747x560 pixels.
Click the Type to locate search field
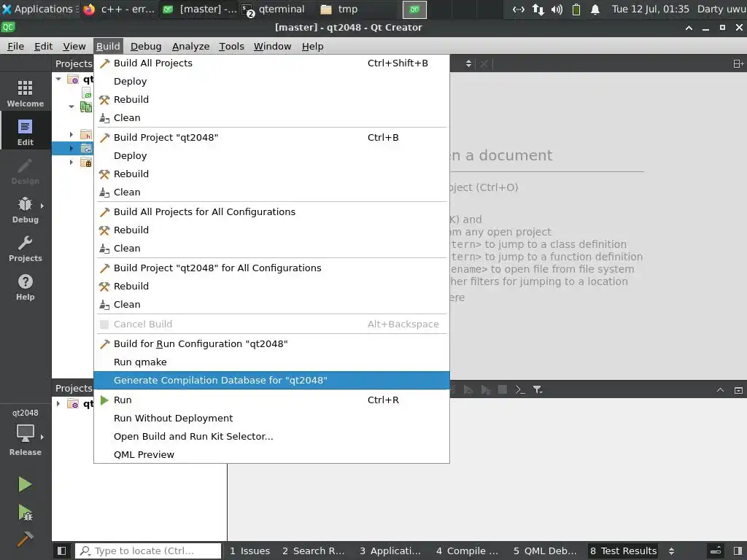tap(148, 551)
